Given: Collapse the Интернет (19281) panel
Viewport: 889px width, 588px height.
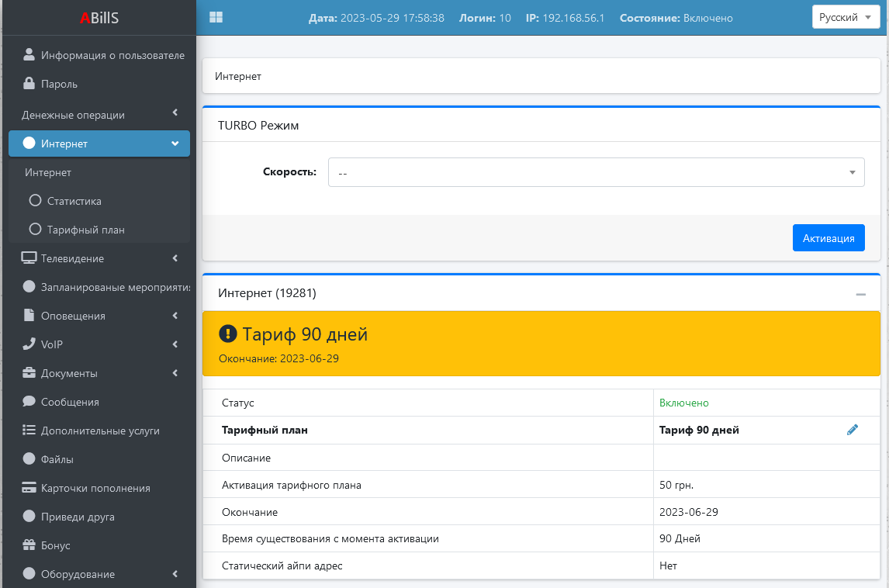Looking at the screenshot, I should (860, 294).
